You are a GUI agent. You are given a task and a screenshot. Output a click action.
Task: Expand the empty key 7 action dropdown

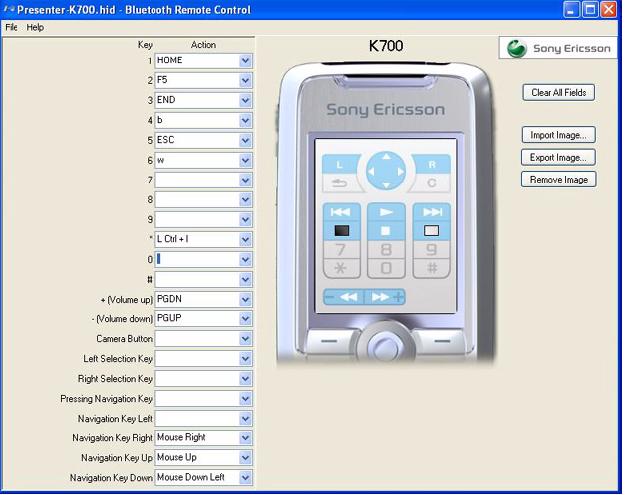(x=246, y=180)
